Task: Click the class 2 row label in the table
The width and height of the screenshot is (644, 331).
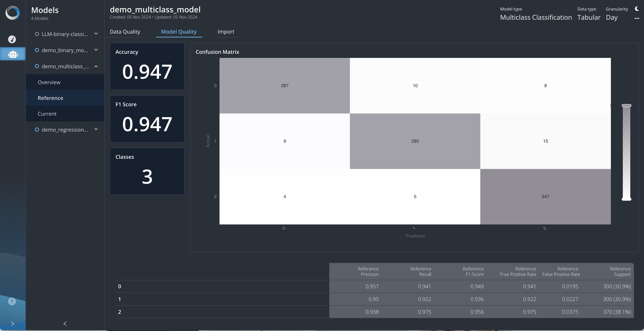Action: (x=119, y=312)
